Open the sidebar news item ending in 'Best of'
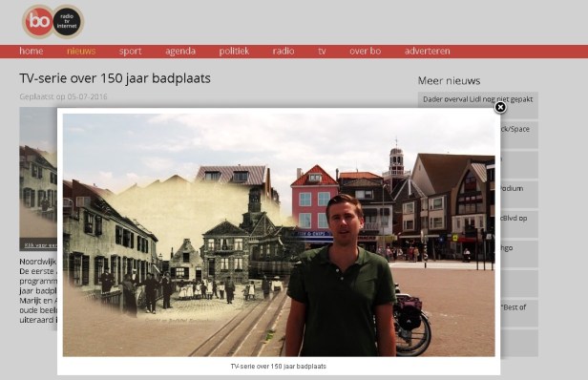 519,313
